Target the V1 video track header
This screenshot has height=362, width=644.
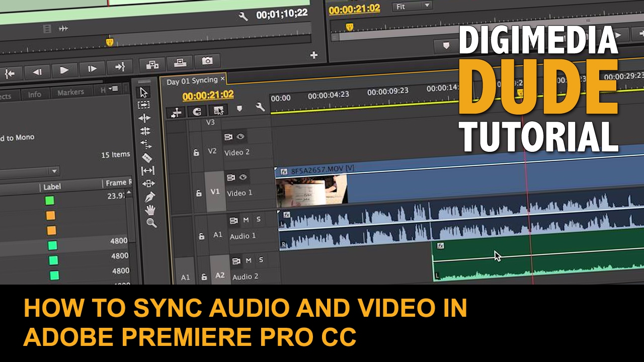click(215, 192)
